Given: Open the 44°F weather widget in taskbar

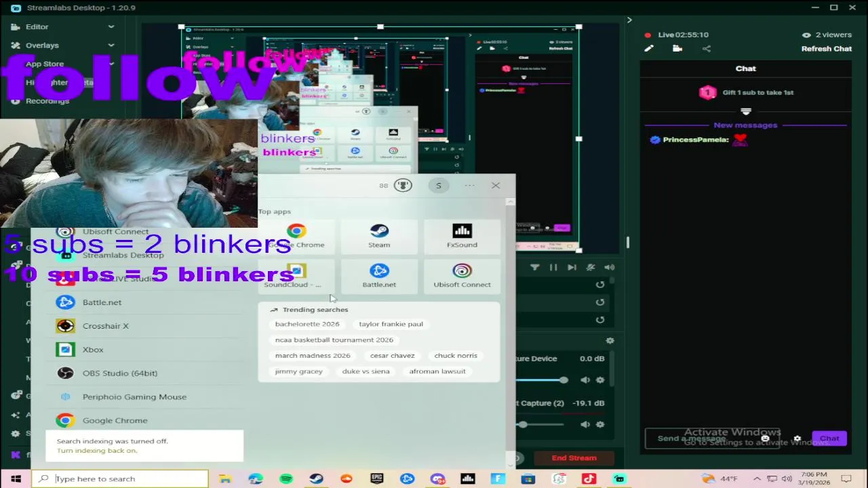Looking at the screenshot, I should [x=719, y=479].
